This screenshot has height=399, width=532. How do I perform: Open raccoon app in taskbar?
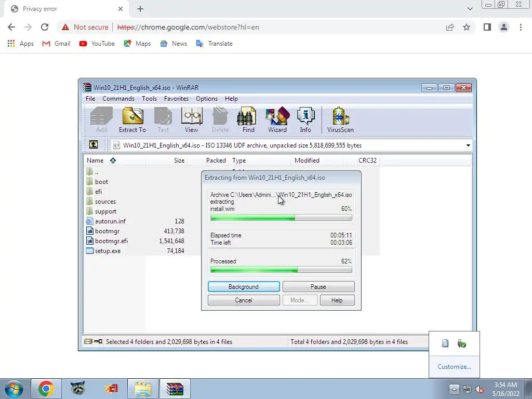pyautogui.click(x=78, y=389)
